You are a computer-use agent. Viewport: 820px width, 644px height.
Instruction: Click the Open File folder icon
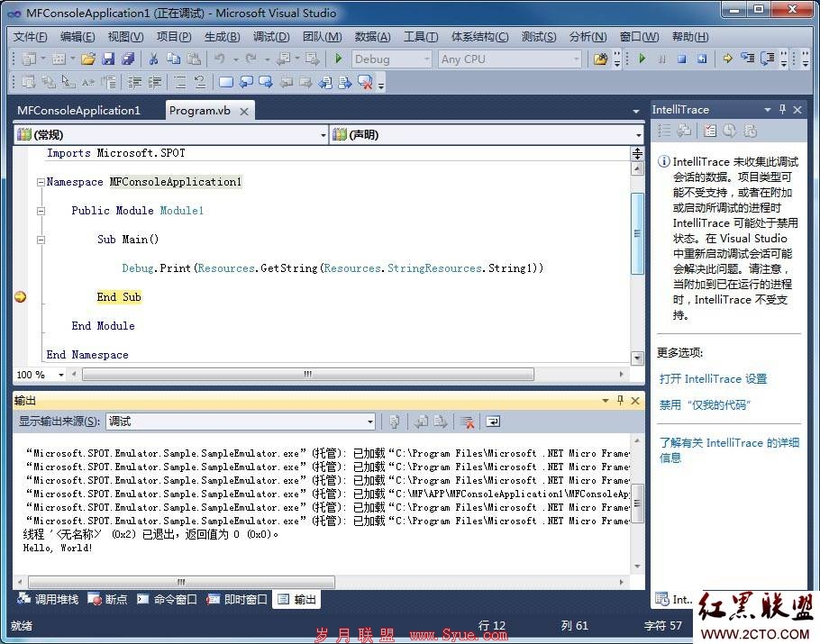click(88, 59)
